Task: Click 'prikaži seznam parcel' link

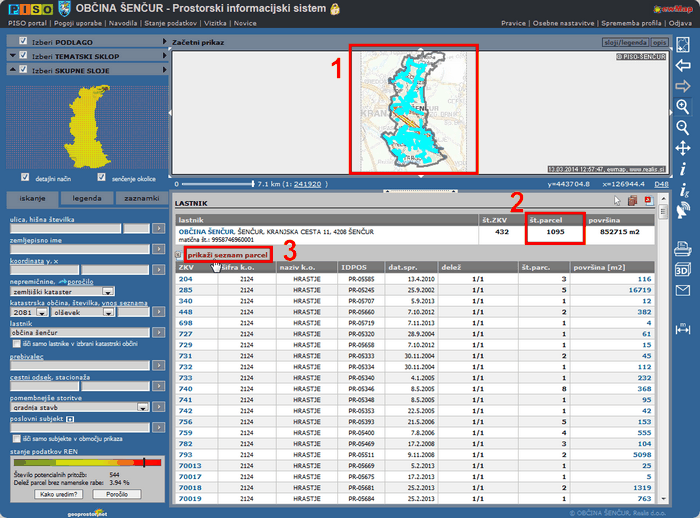Action: coord(225,255)
